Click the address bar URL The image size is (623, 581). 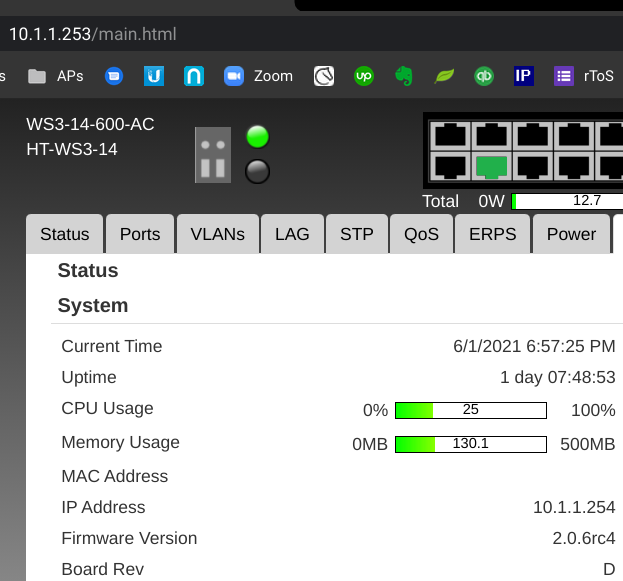[93, 34]
